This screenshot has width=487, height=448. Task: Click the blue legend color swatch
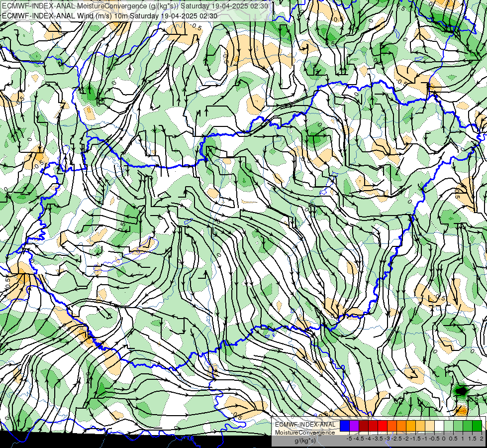345,426
